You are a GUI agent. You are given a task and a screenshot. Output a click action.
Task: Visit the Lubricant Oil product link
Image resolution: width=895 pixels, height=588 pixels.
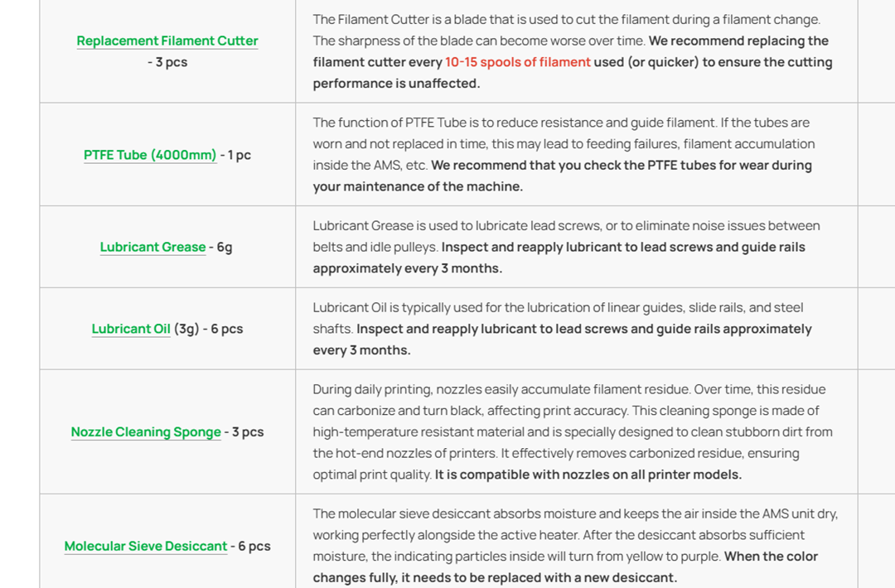[x=131, y=329]
